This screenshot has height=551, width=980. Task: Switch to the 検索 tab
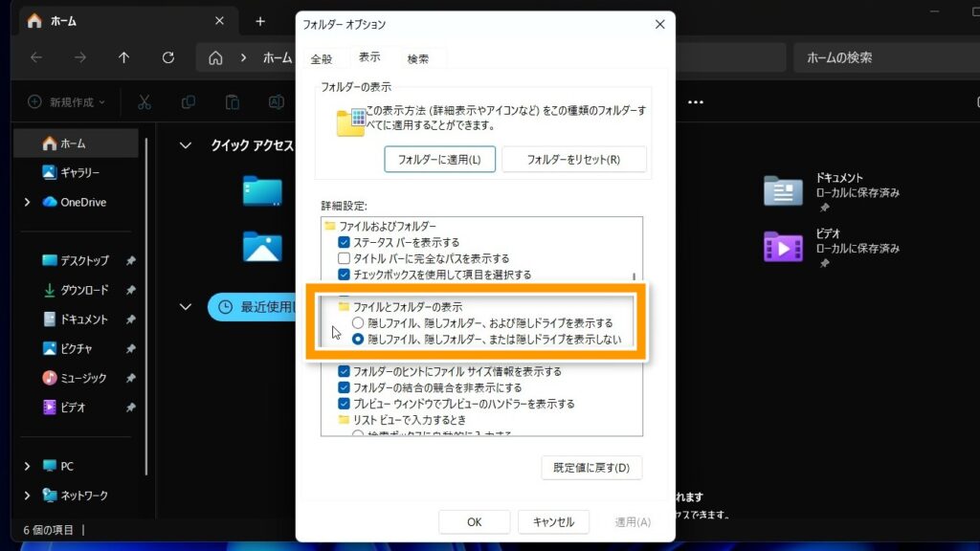point(418,58)
